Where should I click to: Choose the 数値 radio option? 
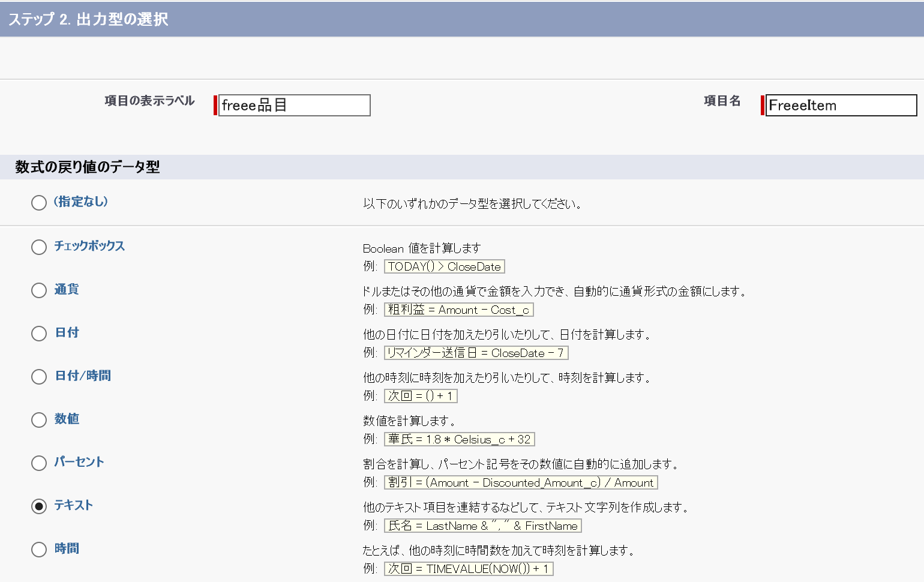(39, 420)
